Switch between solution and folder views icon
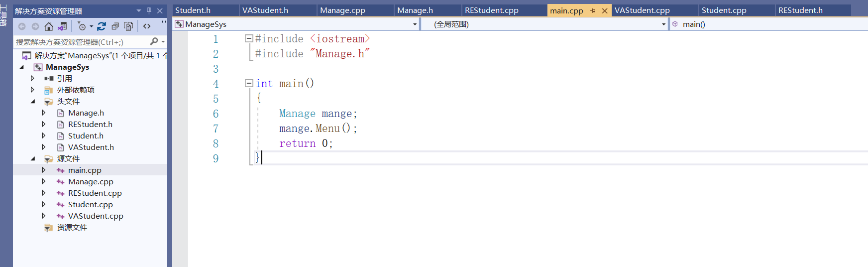Viewport: 868px width, 267px height. click(x=62, y=26)
